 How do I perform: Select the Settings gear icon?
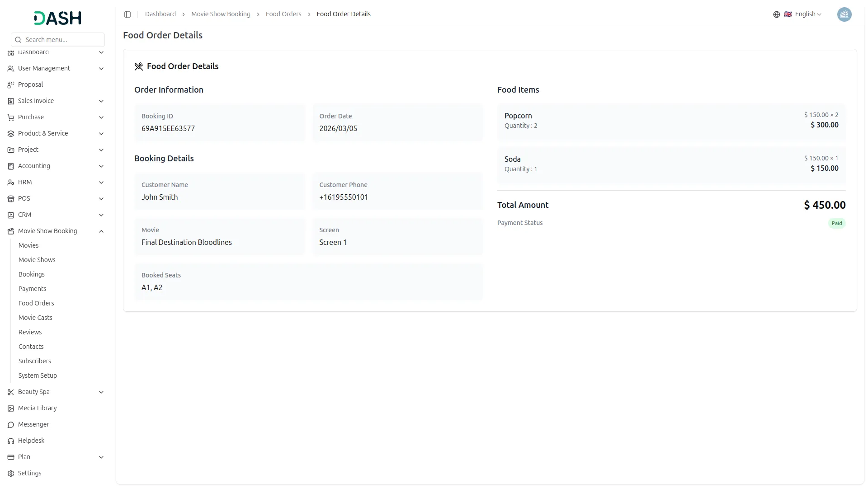tap(10, 473)
